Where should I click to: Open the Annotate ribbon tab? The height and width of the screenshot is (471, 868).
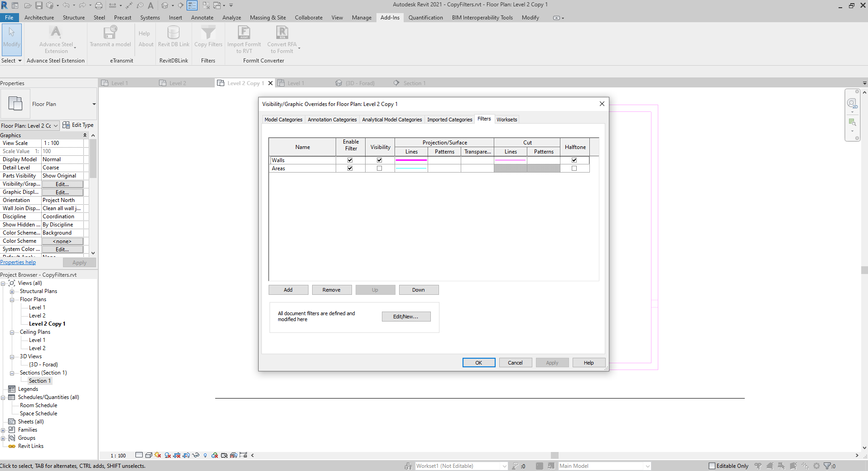(x=202, y=18)
